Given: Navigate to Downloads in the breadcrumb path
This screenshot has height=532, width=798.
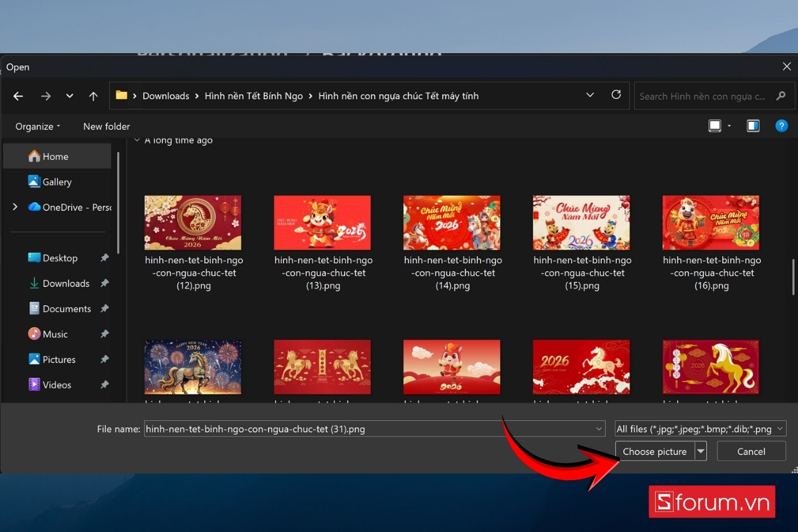Looking at the screenshot, I should coord(166,95).
